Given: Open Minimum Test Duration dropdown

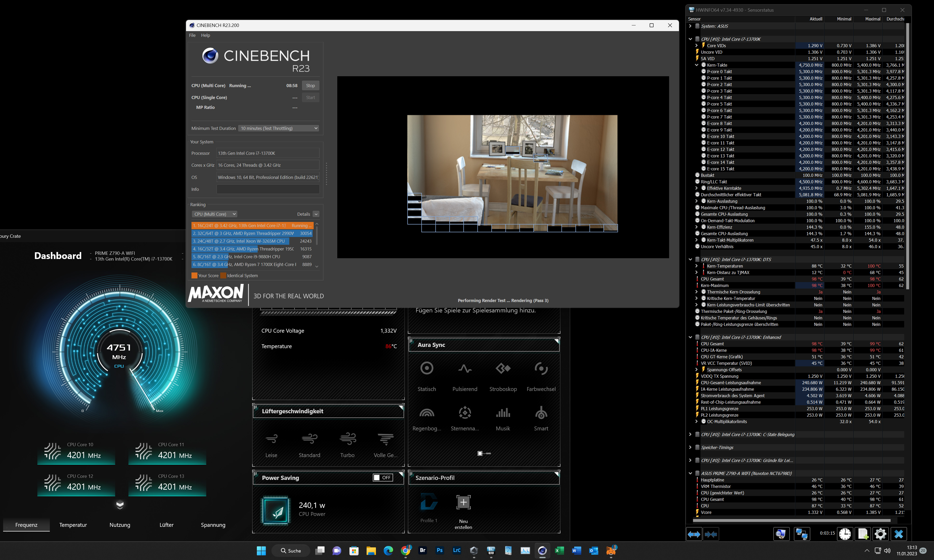Looking at the screenshot, I should [x=279, y=128].
